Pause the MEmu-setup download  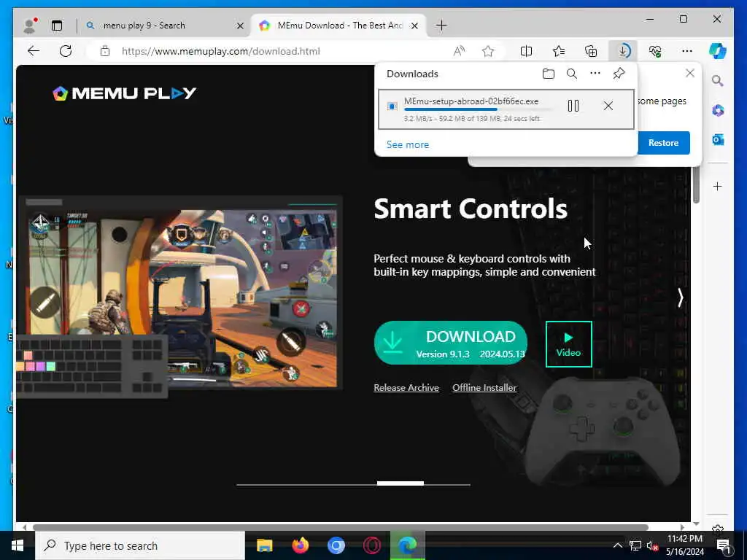(x=573, y=106)
